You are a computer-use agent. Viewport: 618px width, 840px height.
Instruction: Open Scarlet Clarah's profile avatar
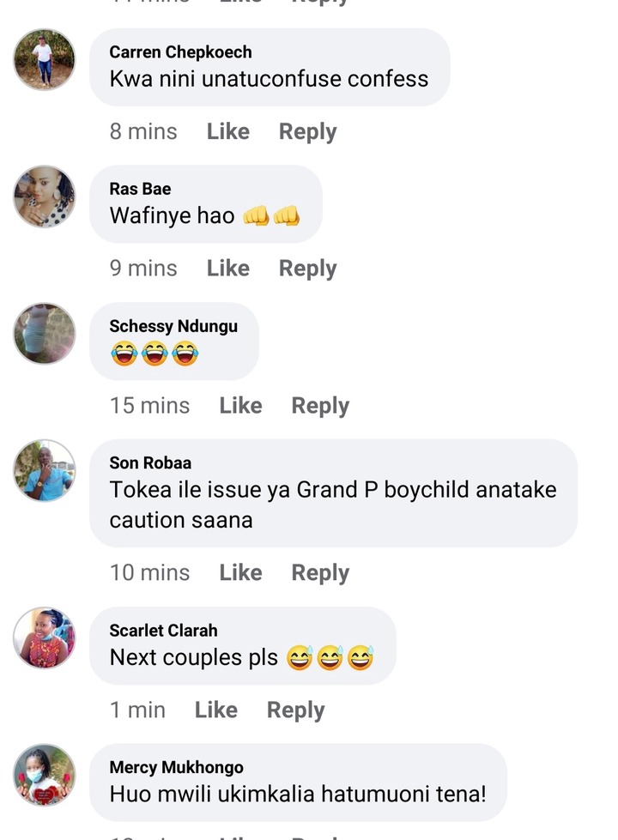[45, 638]
